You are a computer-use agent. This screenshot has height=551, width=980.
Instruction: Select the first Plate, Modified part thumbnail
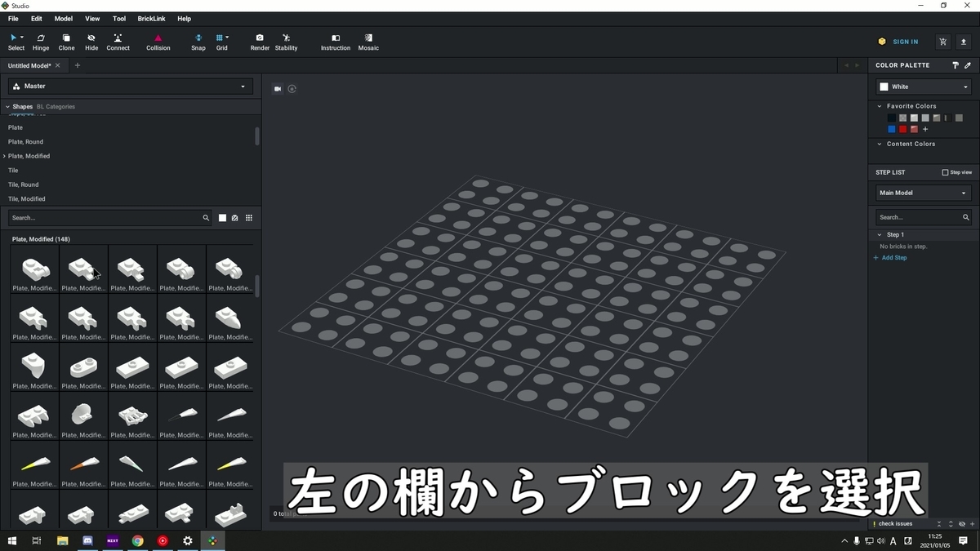click(x=35, y=270)
